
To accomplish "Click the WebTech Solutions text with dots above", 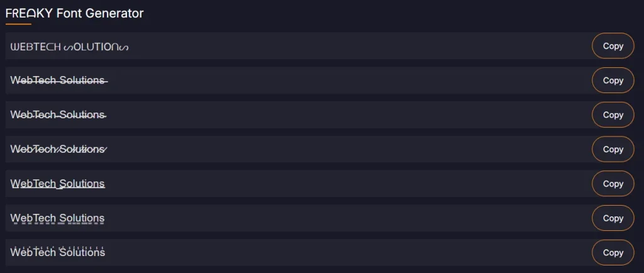I will point(57,252).
